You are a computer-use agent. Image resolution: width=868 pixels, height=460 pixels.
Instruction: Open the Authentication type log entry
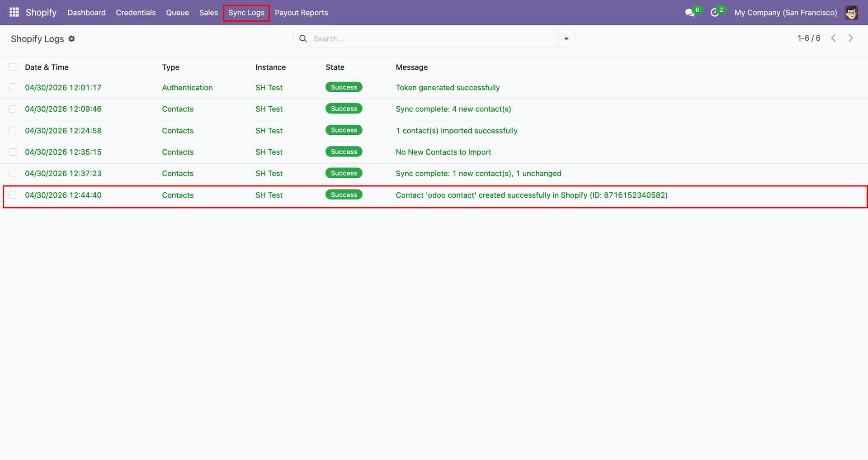point(187,87)
